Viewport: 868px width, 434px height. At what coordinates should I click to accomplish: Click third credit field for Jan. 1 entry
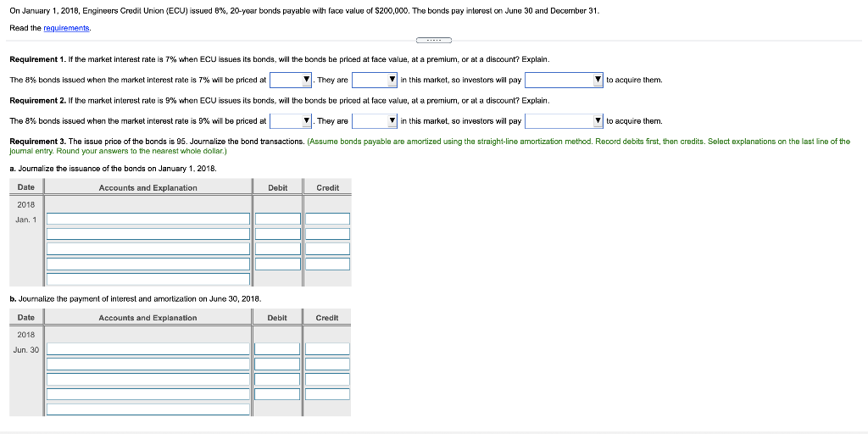pos(328,249)
